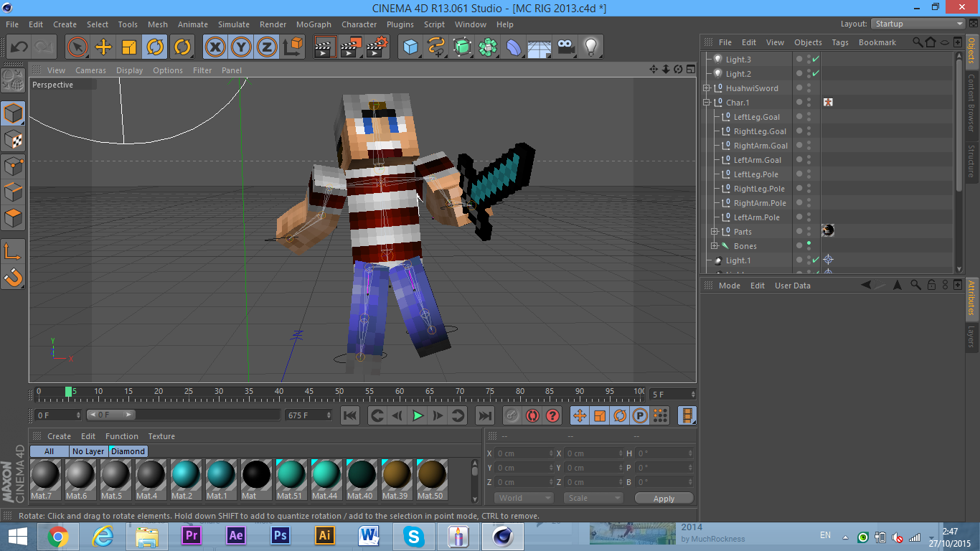Add a Cube primitive object
980x551 pixels.
[410, 47]
